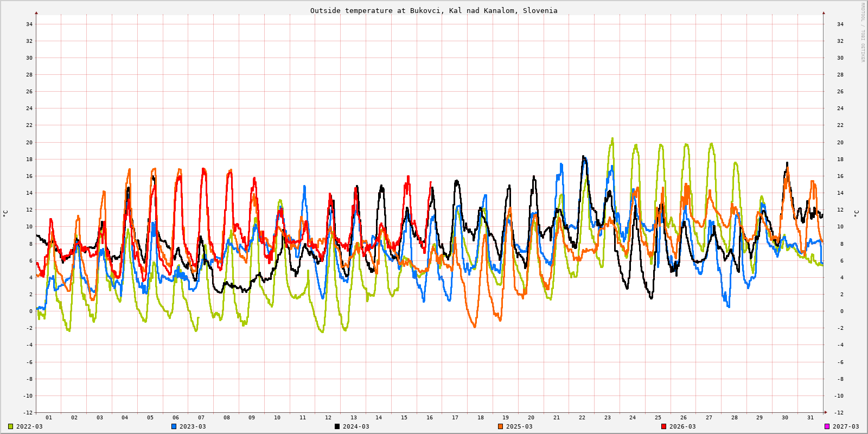
Task: Click the black 2024-03 legend swatch
Action: click(x=337, y=426)
